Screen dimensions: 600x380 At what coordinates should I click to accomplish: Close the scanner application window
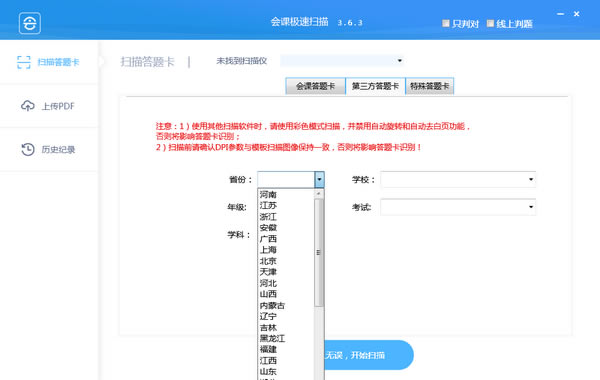(577, 14)
